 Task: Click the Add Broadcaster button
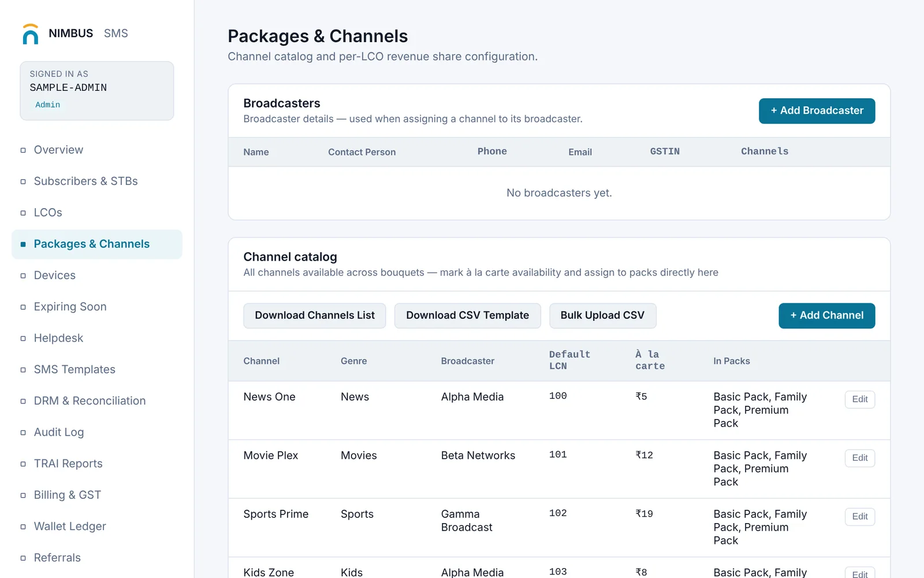[x=817, y=111]
